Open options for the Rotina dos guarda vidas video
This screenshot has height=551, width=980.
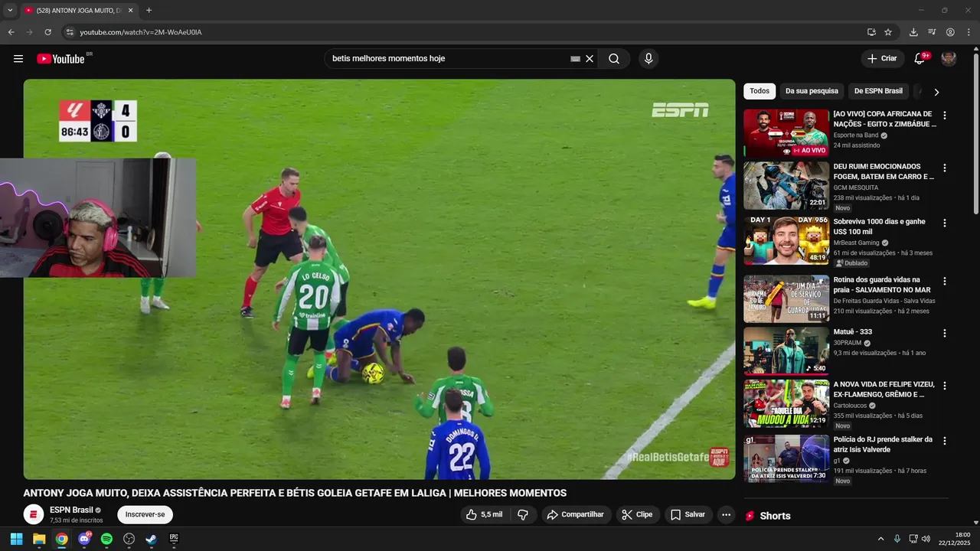(x=945, y=281)
